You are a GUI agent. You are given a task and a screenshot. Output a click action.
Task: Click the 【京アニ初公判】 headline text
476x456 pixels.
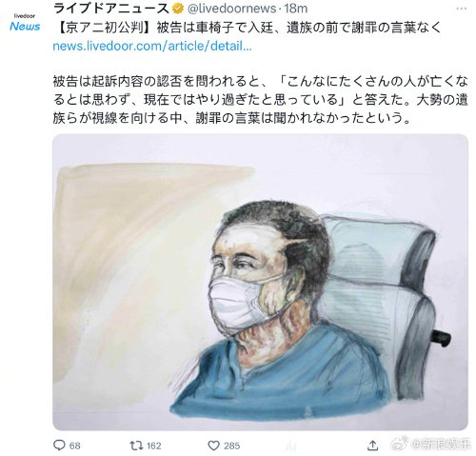tap(104, 28)
